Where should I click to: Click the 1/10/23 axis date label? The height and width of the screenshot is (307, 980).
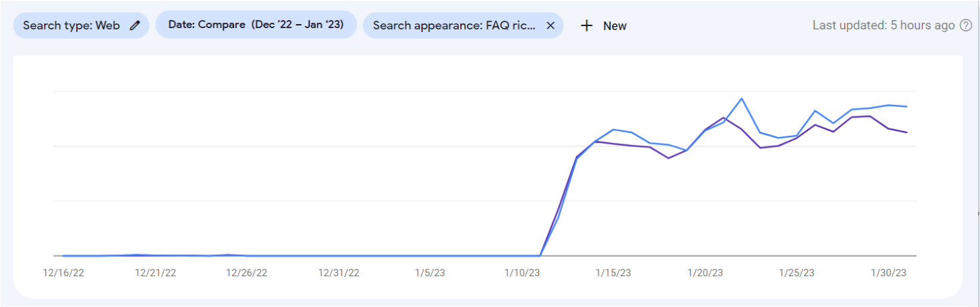point(521,273)
